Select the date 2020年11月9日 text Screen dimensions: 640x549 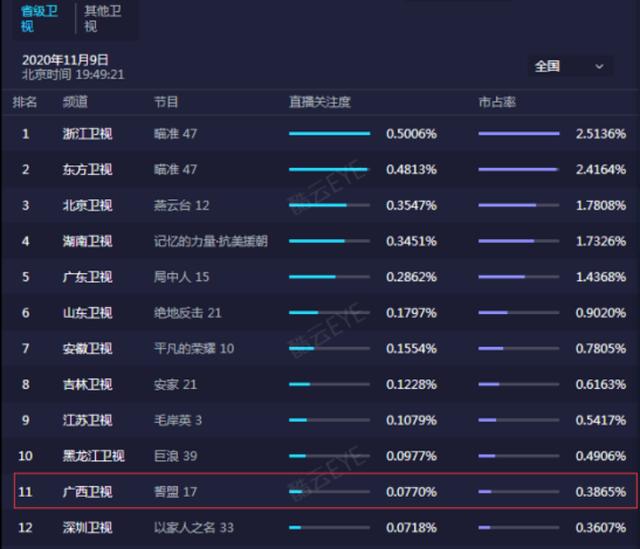[x=65, y=60]
